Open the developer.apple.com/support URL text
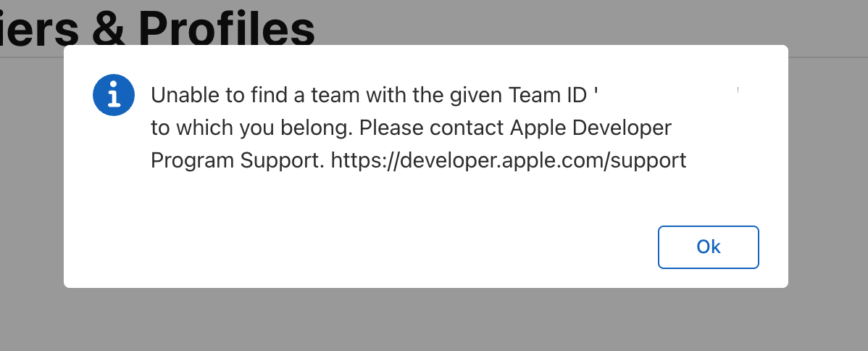The image size is (868, 351). 509,160
